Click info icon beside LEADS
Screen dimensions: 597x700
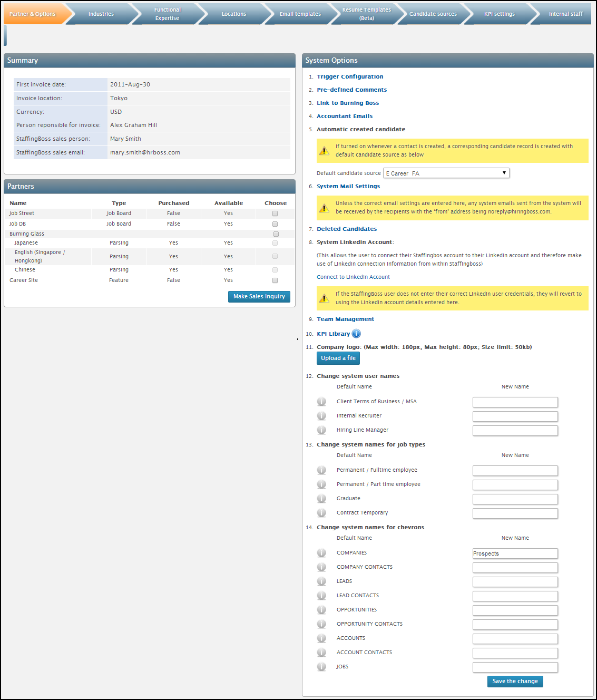point(321,581)
